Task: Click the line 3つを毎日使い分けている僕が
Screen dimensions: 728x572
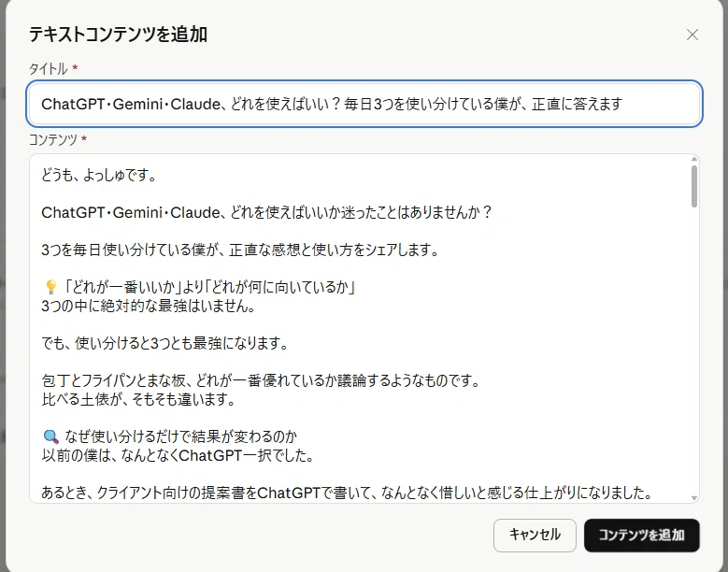Action: 239,250
